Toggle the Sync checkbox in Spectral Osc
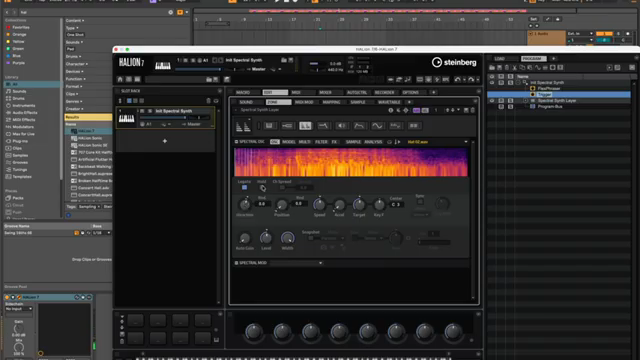The height and width of the screenshot is (360, 640). 420,202
